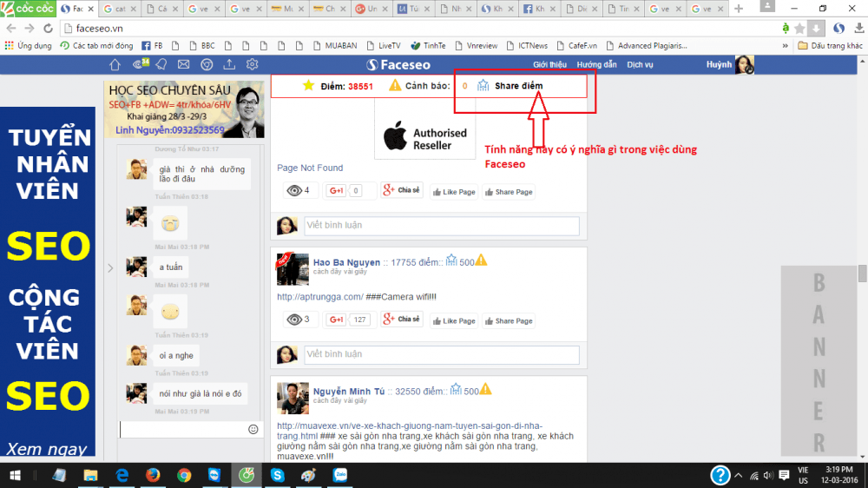Screen dimensions: 868x488
Task: Click the Faceseo extension icon in browser toolbar
Action: [x=838, y=29]
